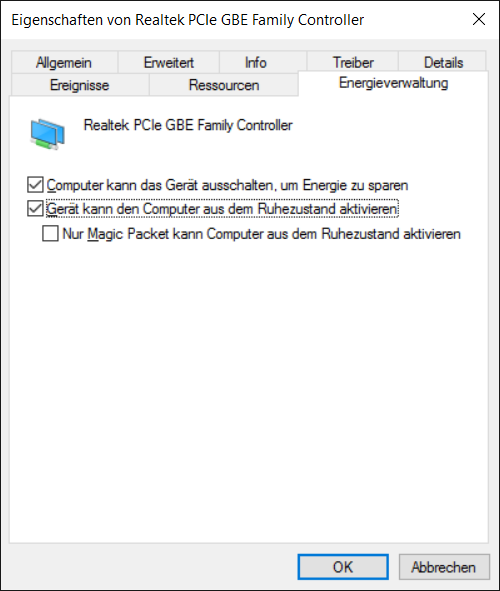500x591 pixels.
Task: Click the dialog title bar text
Action: (188, 20)
